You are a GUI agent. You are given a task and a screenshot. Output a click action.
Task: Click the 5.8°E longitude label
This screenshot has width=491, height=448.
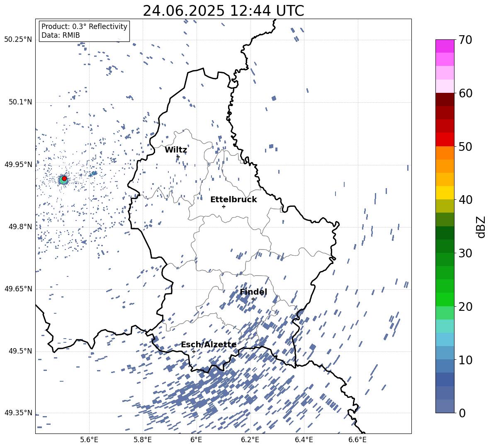(x=143, y=440)
